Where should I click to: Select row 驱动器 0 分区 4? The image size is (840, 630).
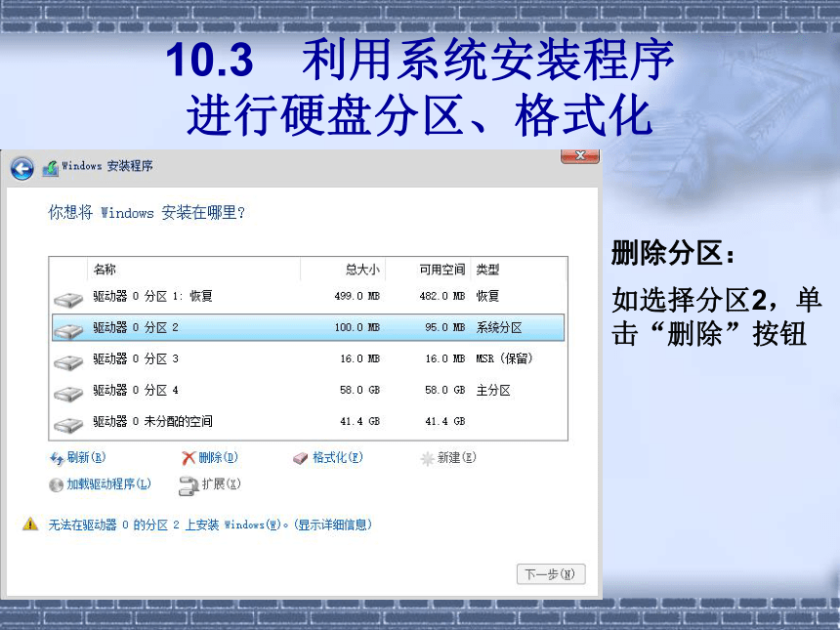tap(308, 390)
